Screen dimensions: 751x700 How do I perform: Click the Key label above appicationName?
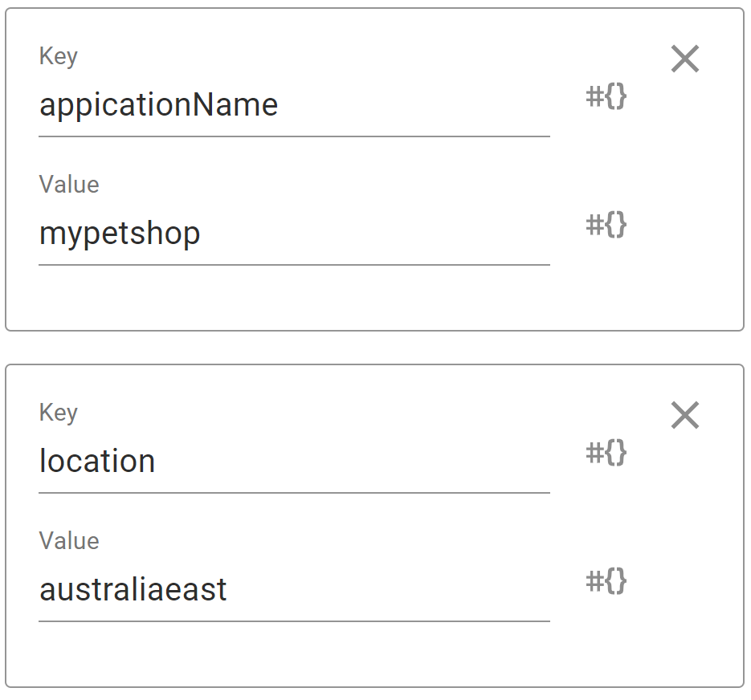tap(59, 56)
